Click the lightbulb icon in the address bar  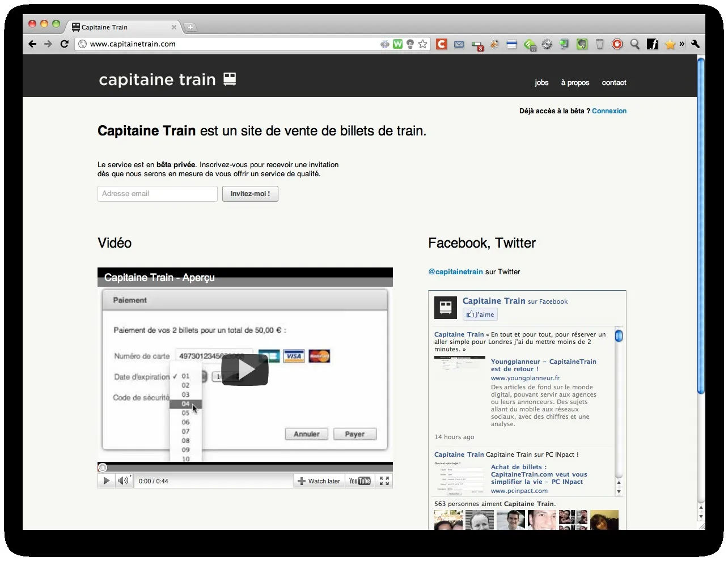coord(410,44)
